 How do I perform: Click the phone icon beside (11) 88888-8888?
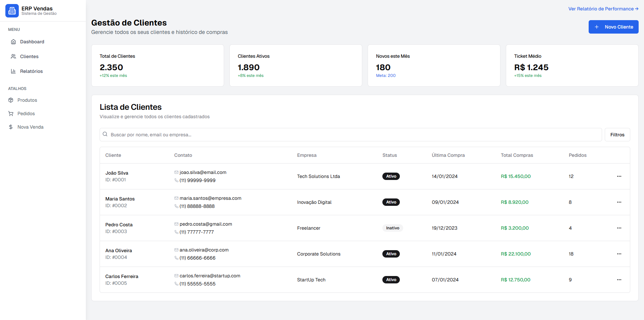coord(176,206)
